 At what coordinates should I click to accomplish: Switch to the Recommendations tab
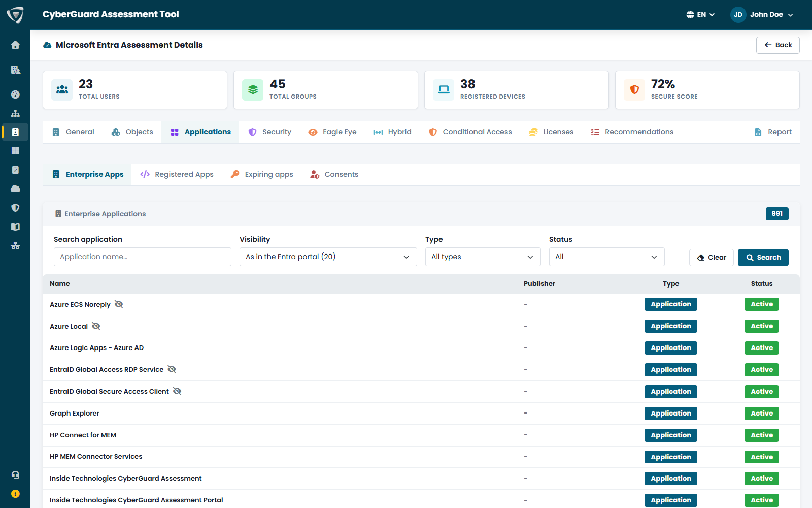point(632,132)
